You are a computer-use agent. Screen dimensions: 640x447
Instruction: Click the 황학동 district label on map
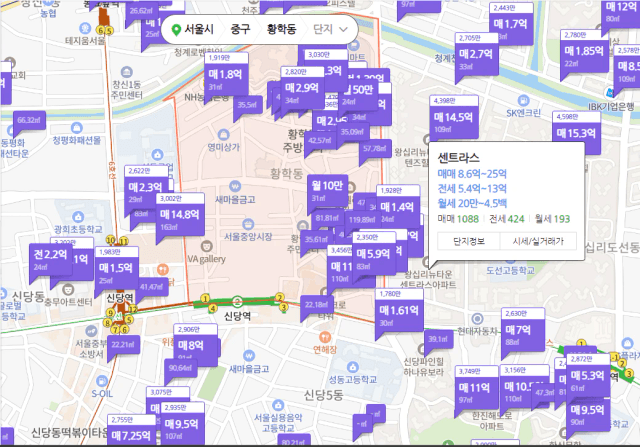(286, 173)
